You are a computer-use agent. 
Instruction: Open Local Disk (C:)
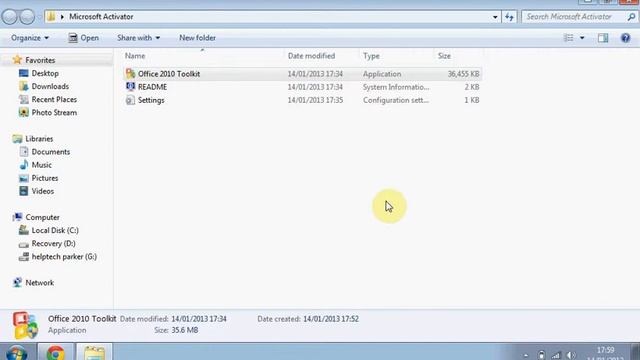55,230
